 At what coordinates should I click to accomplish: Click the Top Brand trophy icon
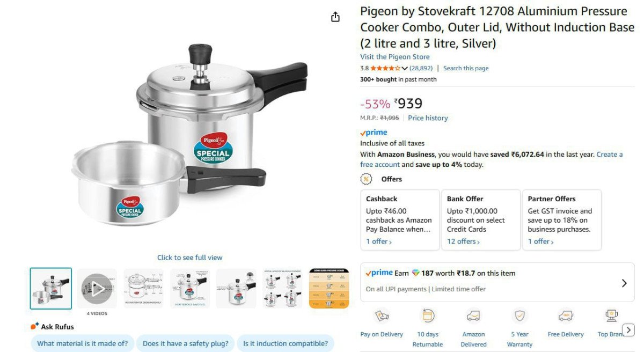point(611,317)
